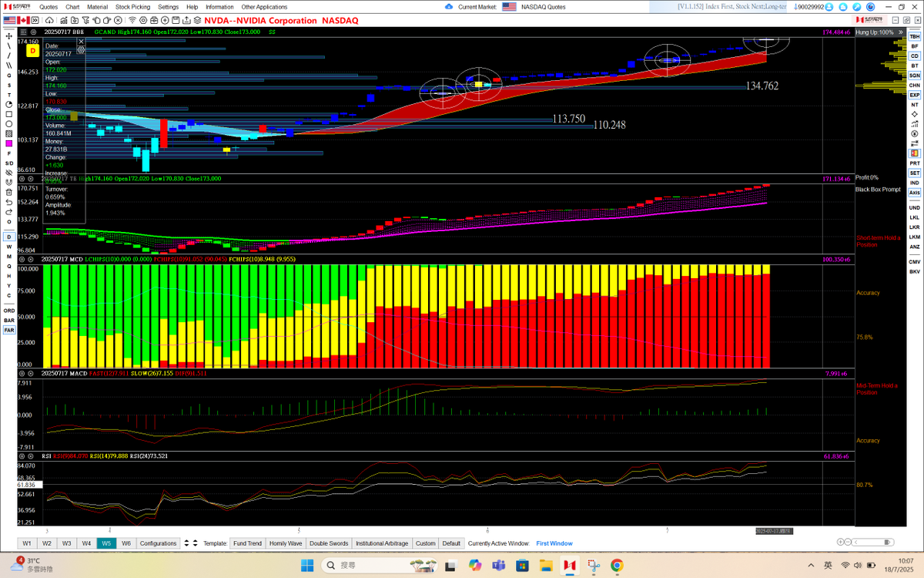The height and width of the screenshot is (578, 924).
Task: Delete drawings with trash icon
Action: tap(9, 192)
